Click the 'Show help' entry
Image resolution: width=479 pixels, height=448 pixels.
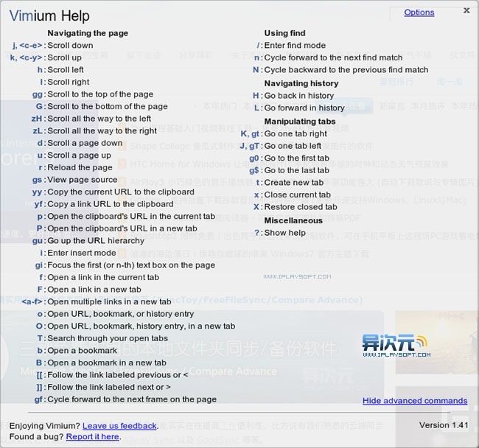coord(284,233)
